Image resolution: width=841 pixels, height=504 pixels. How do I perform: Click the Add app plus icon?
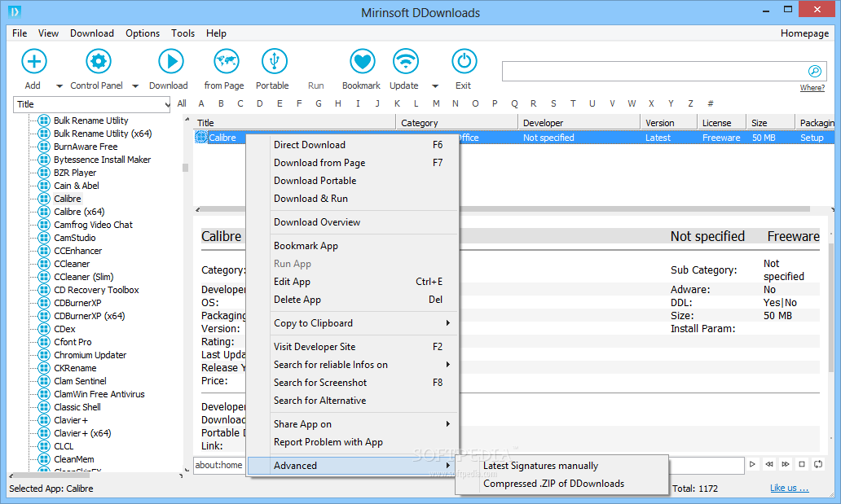pos(33,62)
